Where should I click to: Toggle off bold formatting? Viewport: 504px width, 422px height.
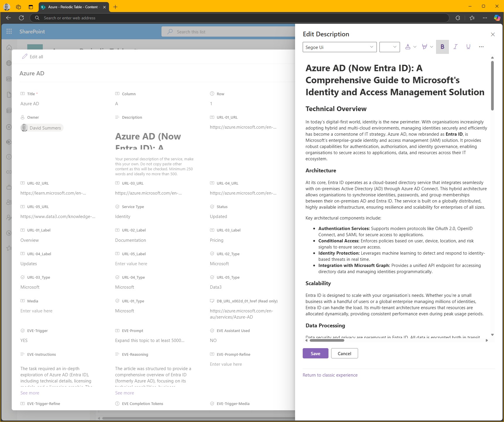[x=442, y=47]
